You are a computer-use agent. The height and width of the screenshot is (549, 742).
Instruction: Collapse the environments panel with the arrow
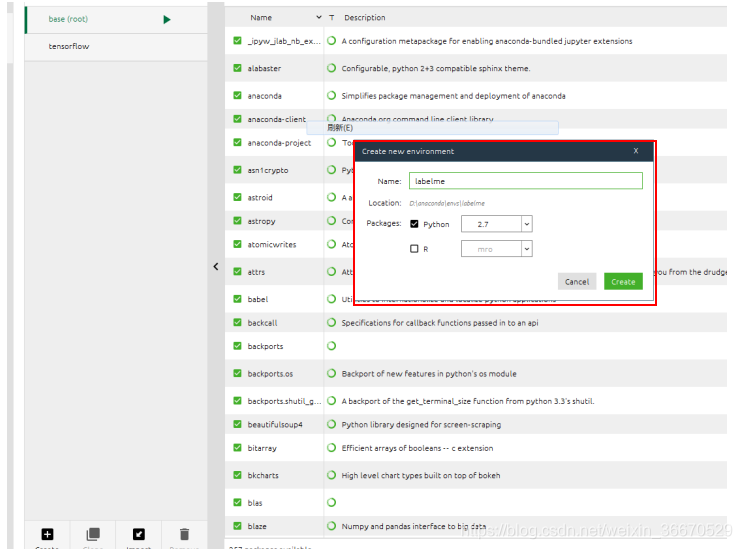coord(216,266)
